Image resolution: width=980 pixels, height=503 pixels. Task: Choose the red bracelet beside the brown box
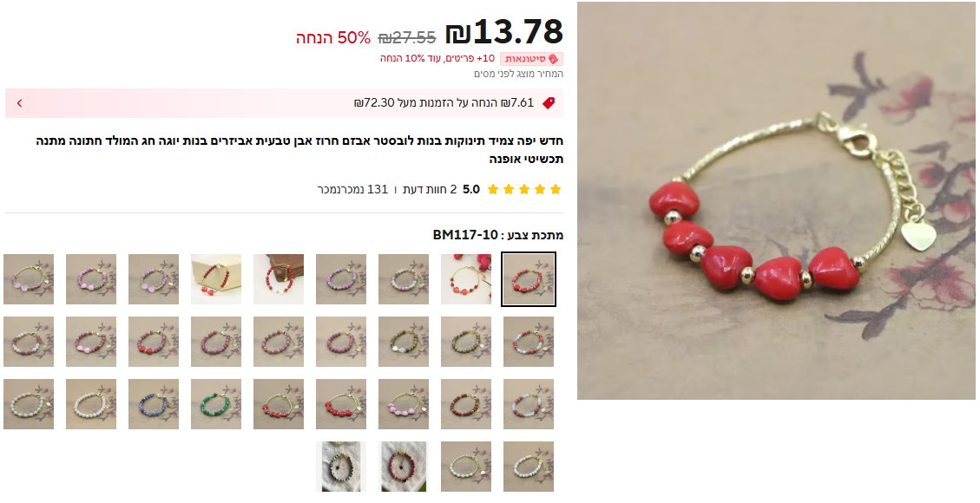[279, 279]
